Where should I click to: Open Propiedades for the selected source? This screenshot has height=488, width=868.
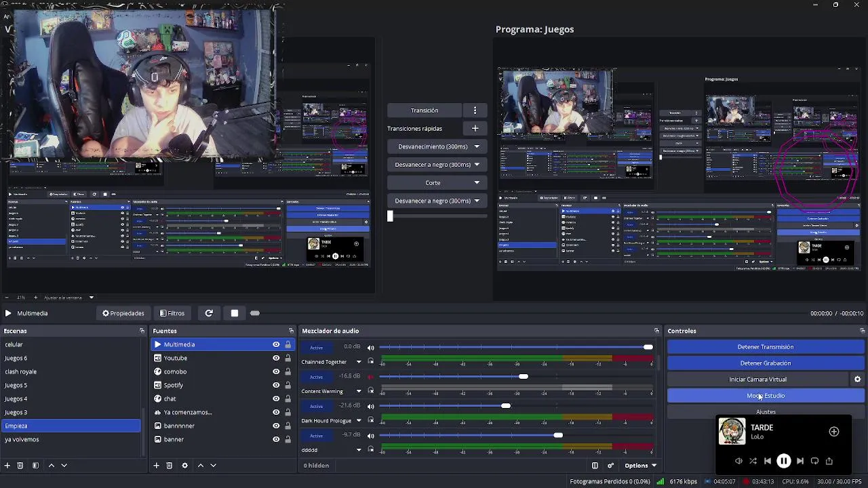click(123, 313)
